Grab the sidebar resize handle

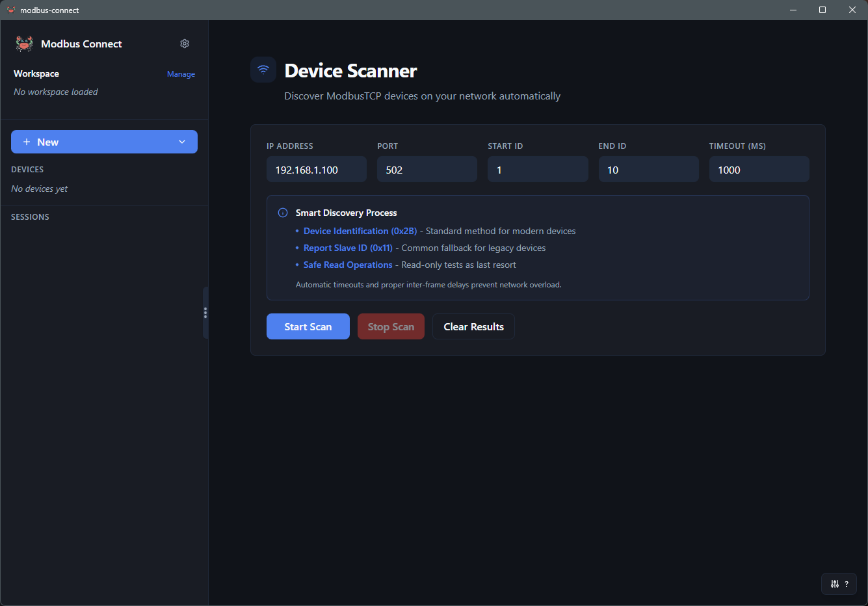[205, 313]
